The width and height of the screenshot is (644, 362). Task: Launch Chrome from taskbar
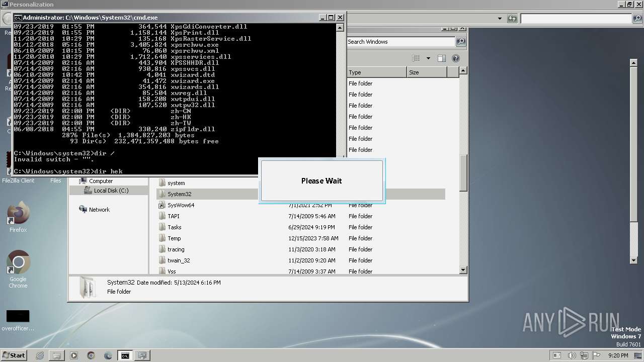point(91,355)
